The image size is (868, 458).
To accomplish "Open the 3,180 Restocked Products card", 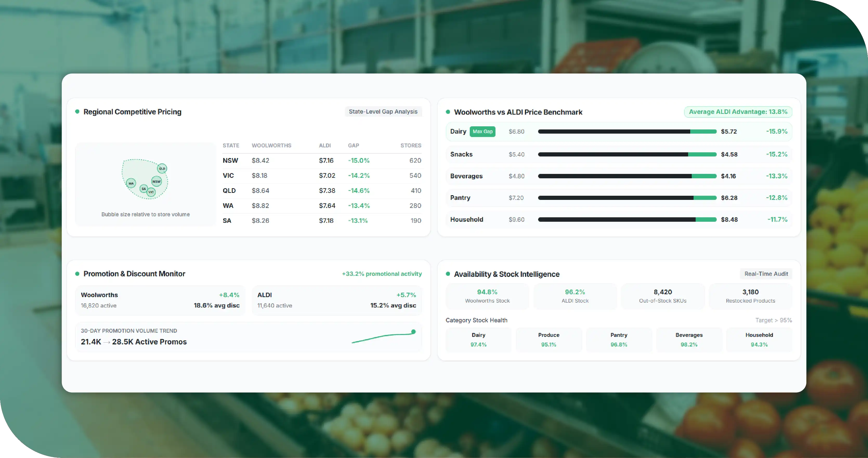I will click(x=750, y=296).
